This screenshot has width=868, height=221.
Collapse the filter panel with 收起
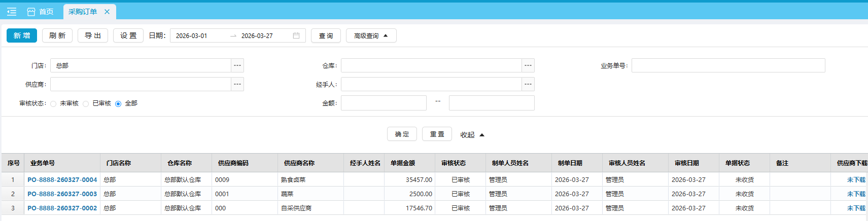click(x=472, y=135)
